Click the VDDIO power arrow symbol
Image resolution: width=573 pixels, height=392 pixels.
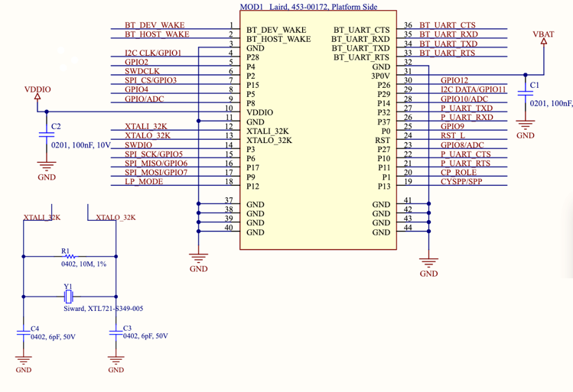[x=37, y=97]
